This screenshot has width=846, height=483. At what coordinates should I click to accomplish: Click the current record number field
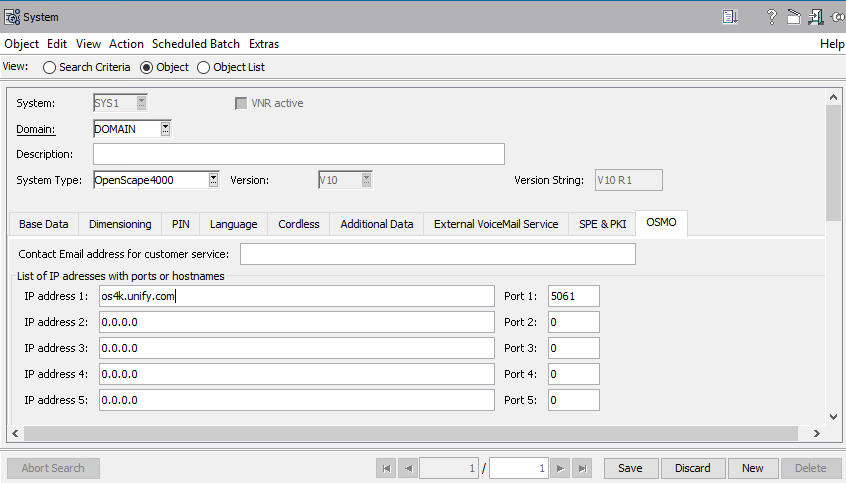click(x=449, y=468)
